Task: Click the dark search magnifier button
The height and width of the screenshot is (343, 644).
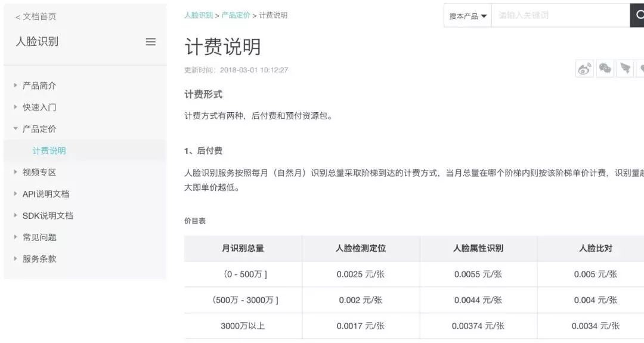Action: coord(638,16)
